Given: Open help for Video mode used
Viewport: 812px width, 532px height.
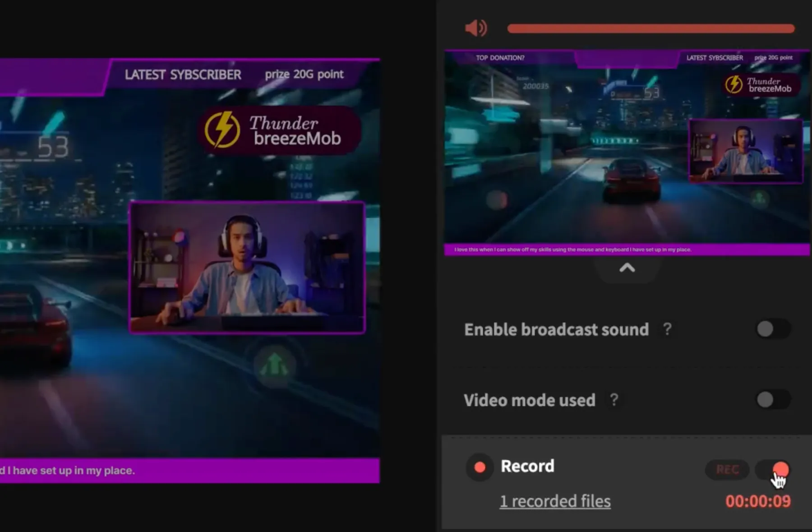Looking at the screenshot, I should click(x=614, y=399).
